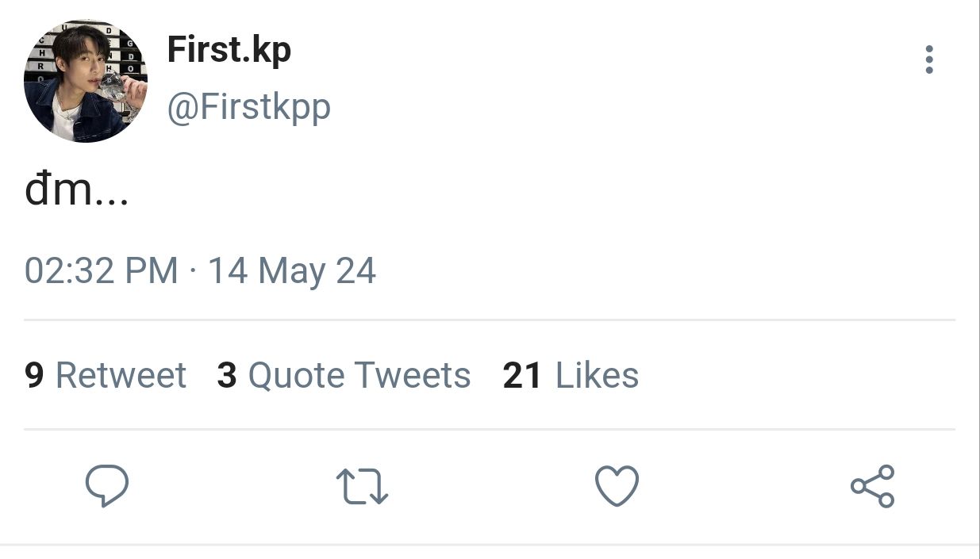
Task: Open First.kp's profile picture
Action: (x=86, y=81)
